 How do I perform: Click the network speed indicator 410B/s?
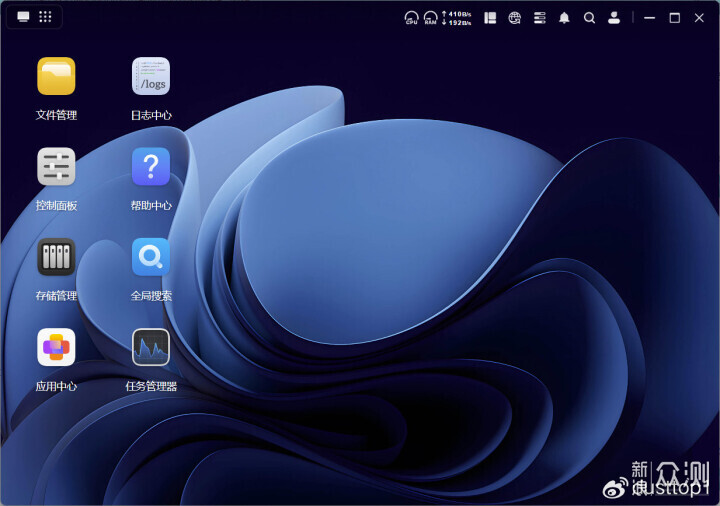tap(456, 18)
